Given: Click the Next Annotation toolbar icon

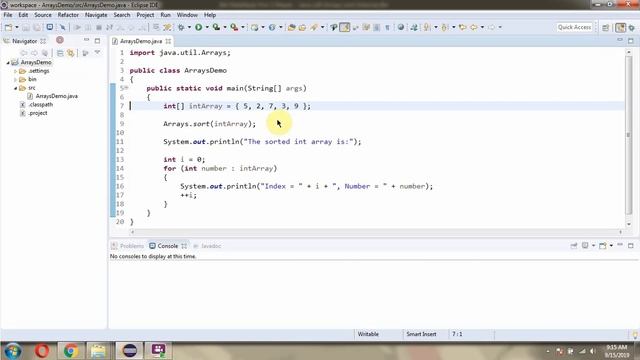Looking at the screenshot, I should tap(427, 27).
